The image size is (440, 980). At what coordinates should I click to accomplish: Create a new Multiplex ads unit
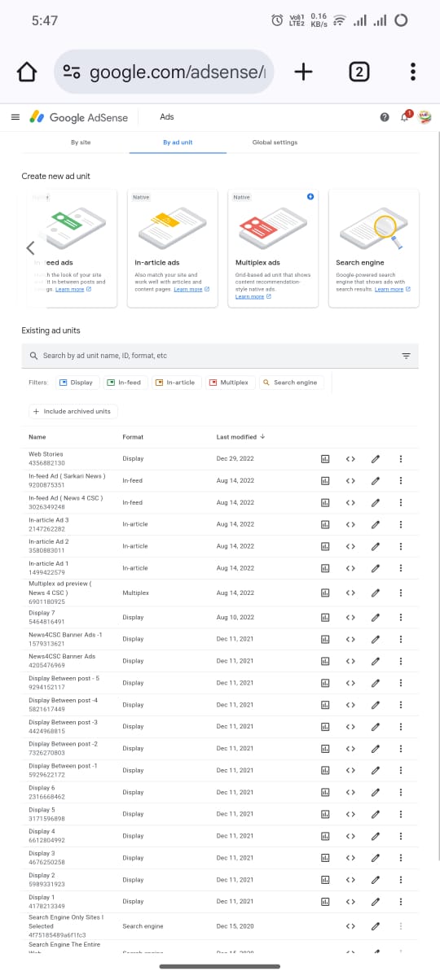[x=273, y=248]
